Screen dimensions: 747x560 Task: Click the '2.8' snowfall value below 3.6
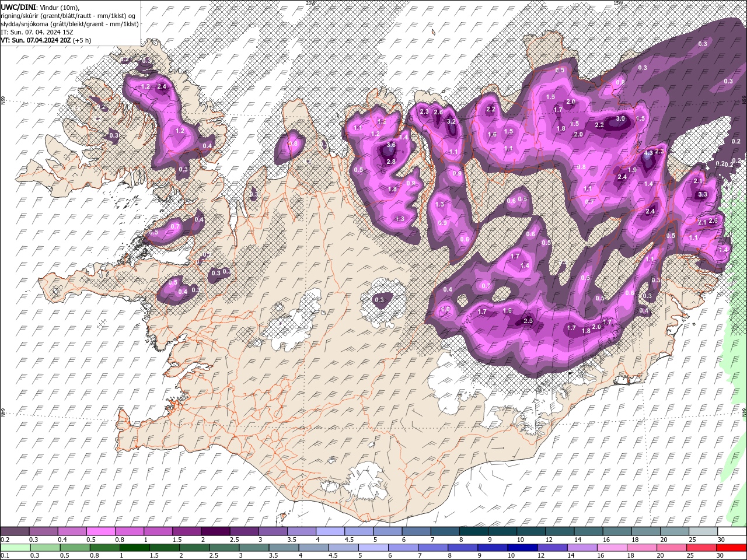coord(391,162)
